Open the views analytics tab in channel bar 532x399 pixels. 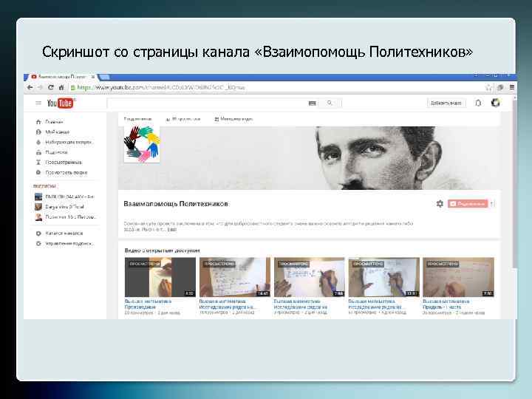183,119
